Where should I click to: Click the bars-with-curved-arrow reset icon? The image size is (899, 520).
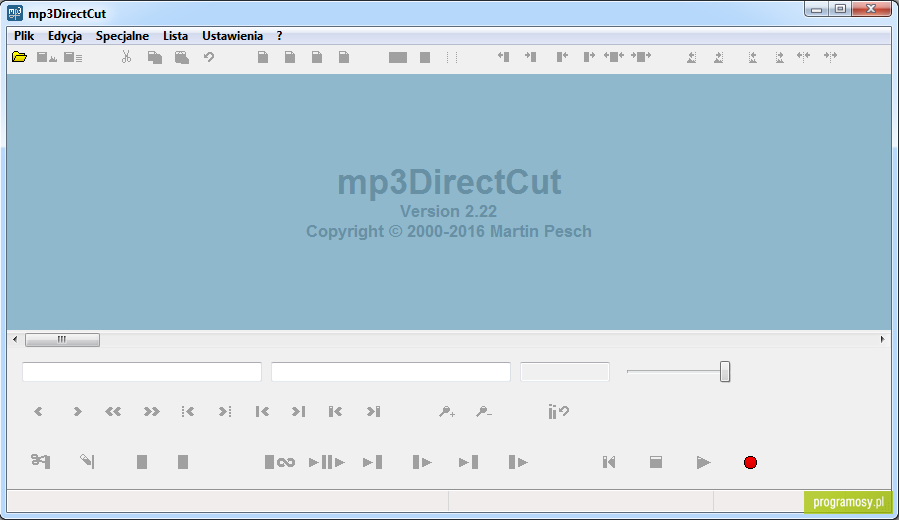[x=558, y=412]
